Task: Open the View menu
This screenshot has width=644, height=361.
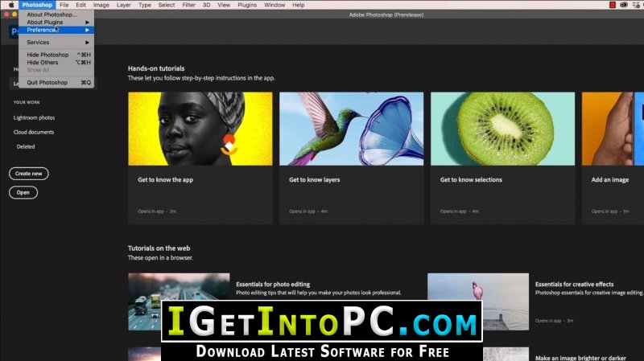Action: click(x=224, y=5)
